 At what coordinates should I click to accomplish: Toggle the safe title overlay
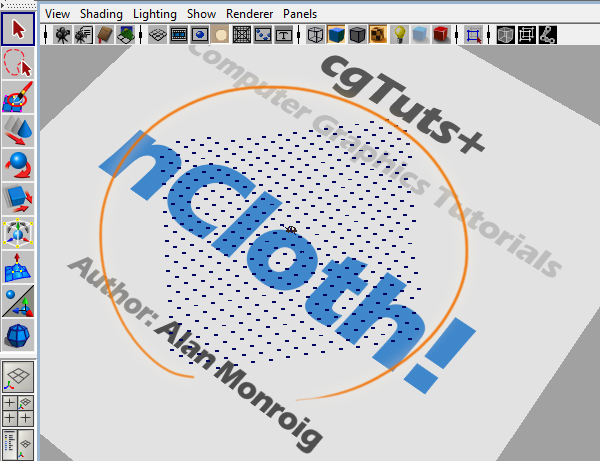284,35
